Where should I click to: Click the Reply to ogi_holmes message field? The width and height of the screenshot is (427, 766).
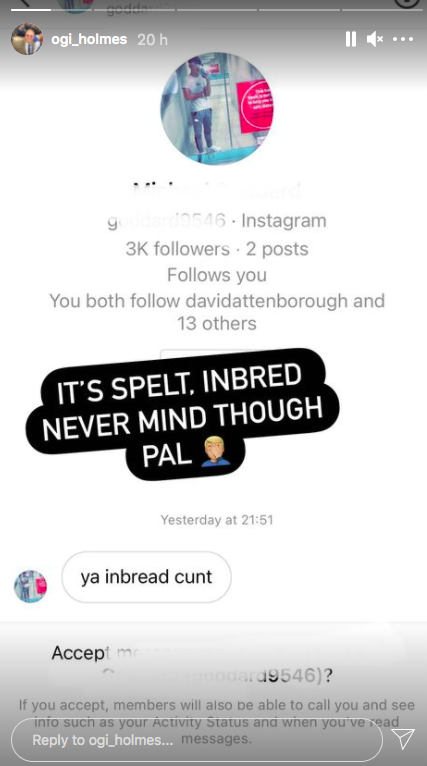point(196,740)
